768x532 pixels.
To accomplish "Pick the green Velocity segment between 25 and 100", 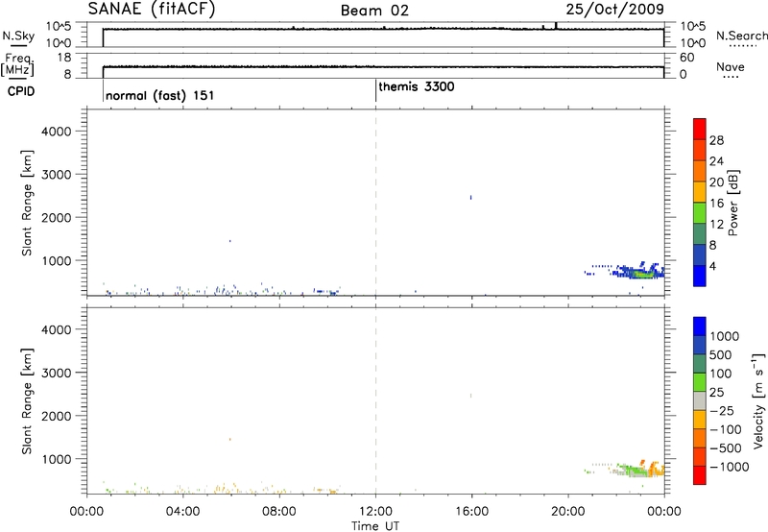I will point(700,381).
